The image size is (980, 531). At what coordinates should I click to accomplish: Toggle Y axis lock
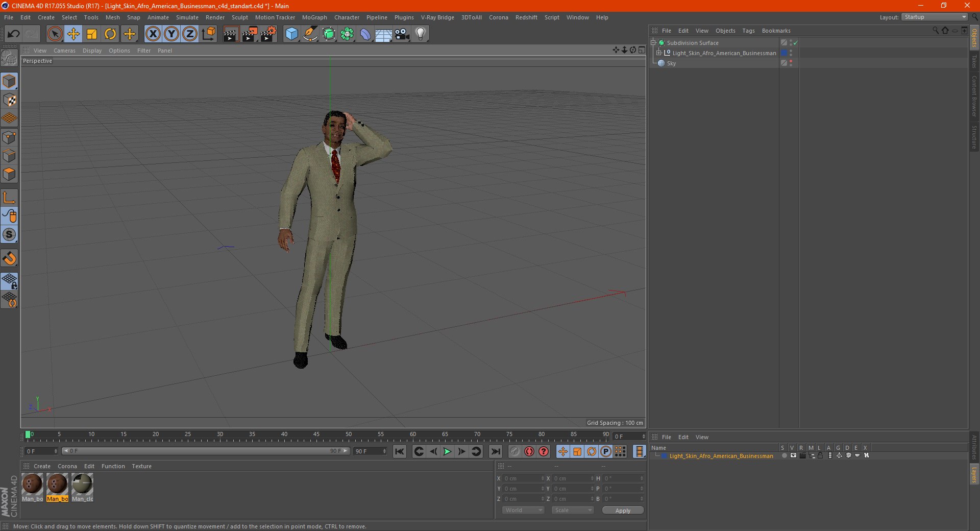(171, 34)
